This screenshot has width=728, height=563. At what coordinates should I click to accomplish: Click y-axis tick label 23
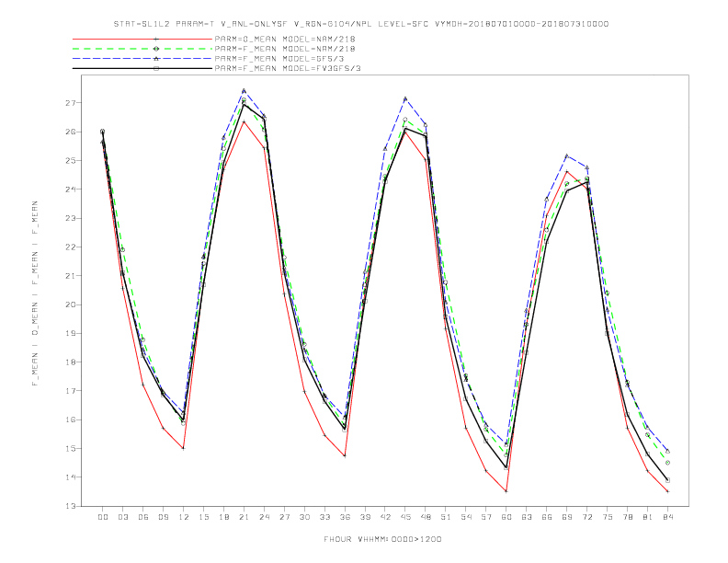70,218
